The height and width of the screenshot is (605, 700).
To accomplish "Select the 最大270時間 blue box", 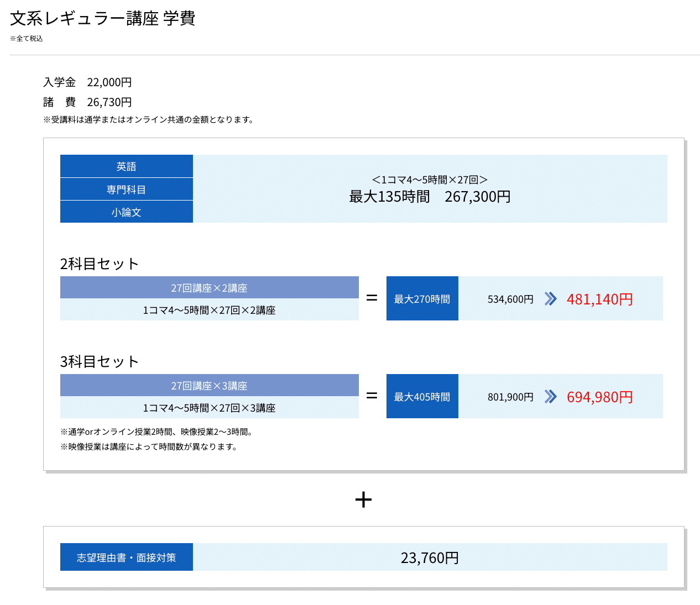I will 422,298.
